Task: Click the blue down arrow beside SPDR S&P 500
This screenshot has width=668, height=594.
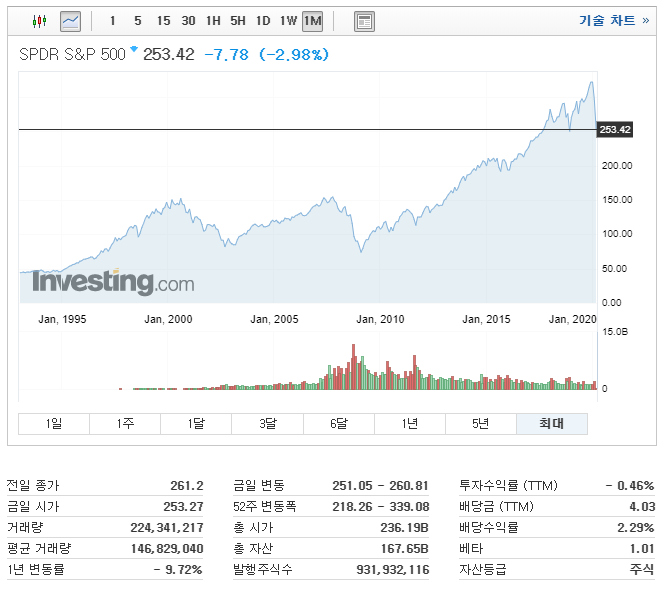Action: [x=134, y=49]
